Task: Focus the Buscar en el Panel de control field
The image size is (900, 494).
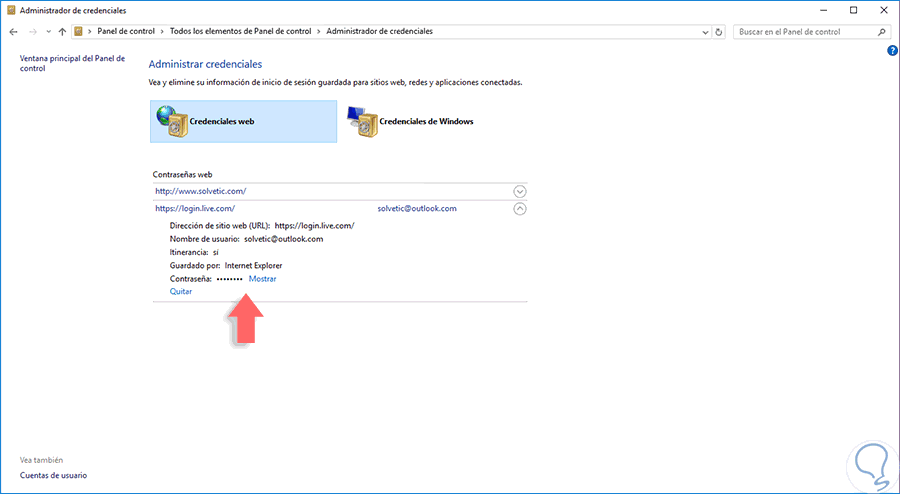Action: (x=812, y=32)
